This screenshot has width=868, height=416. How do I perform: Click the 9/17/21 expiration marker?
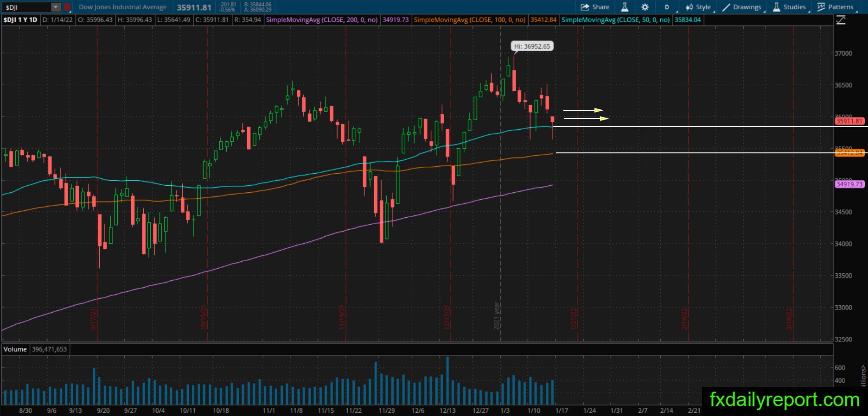tap(94, 319)
